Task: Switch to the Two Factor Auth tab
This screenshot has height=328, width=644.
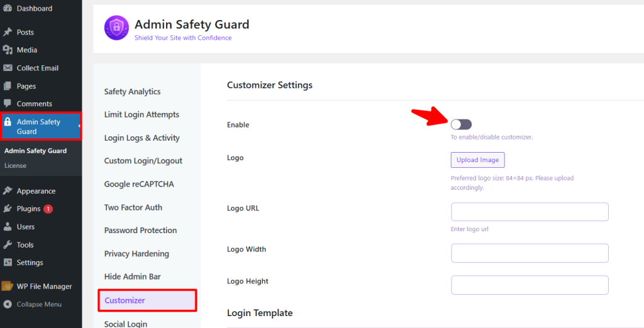Action: point(133,207)
